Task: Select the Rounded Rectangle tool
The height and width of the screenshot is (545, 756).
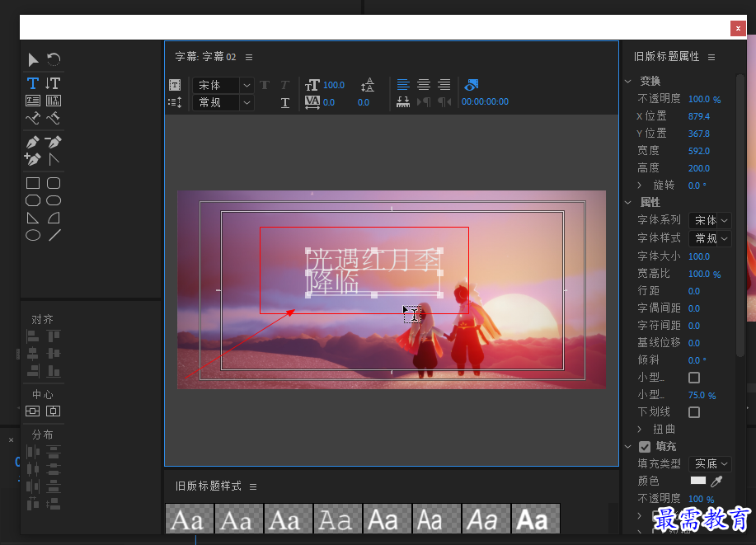Action: [54, 200]
